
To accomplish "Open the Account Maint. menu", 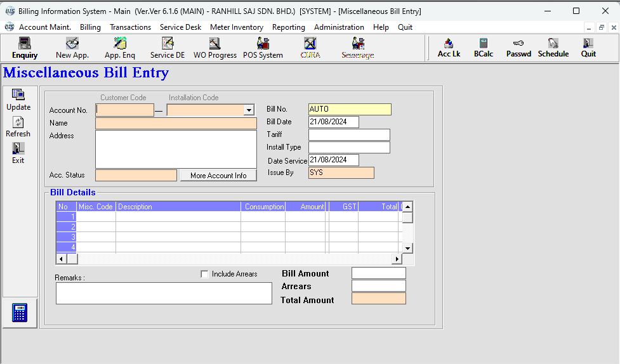I will click(45, 27).
